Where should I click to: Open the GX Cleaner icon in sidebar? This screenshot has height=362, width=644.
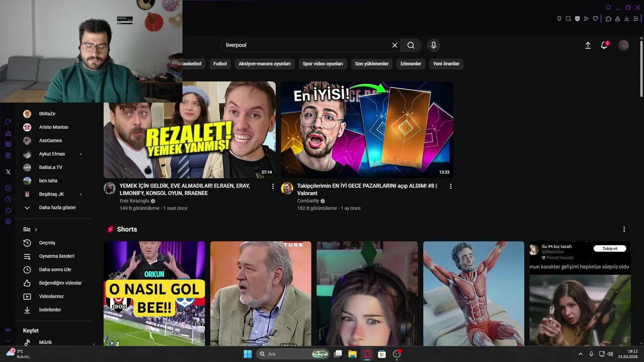[8, 133]
